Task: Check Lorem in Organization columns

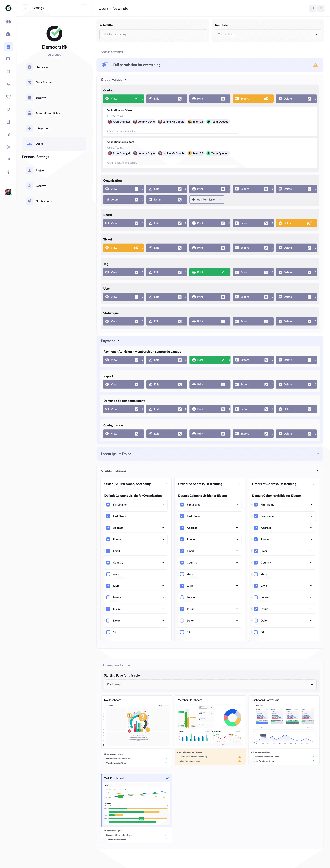Action: pyautogui.click(x=108, y=597)
